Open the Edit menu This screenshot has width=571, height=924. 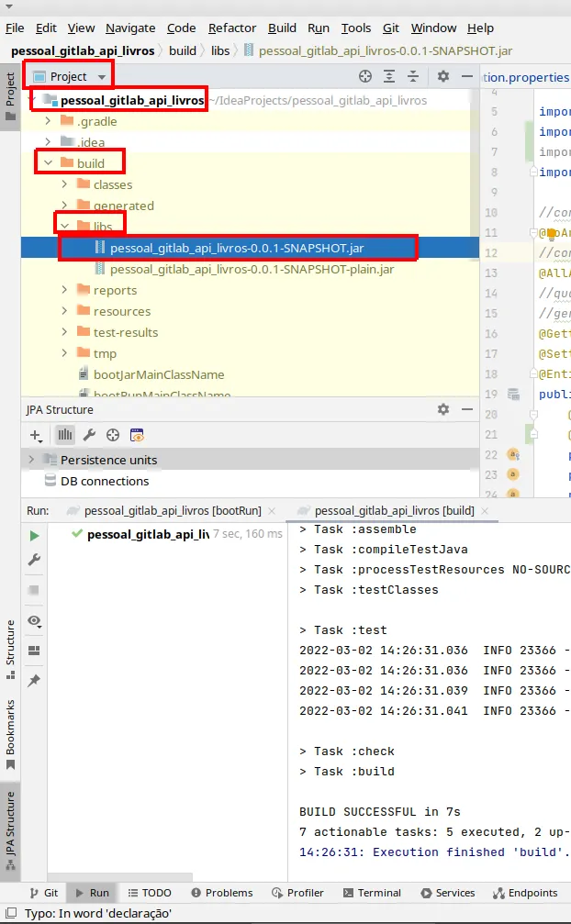click(x=46, y=28)
